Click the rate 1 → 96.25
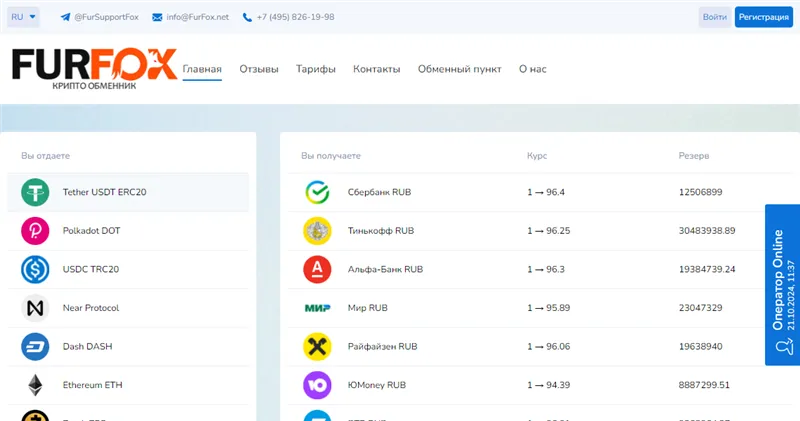Viewport: 800px width, 421px height. (x=548, y=231)
